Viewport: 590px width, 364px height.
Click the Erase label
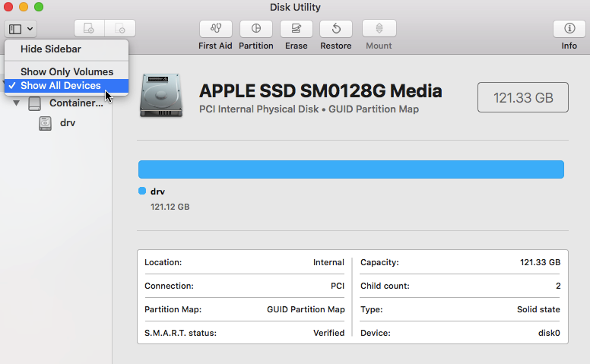[296, 46]
